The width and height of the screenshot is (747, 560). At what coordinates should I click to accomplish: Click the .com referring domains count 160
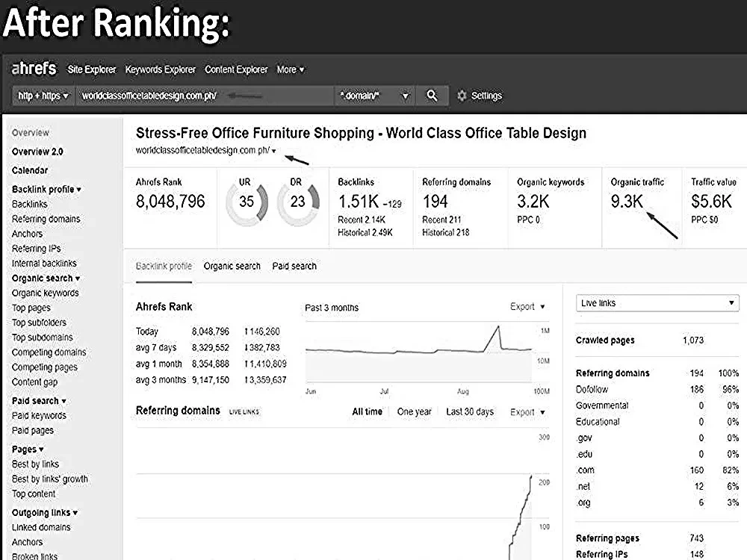coord(696,470)
